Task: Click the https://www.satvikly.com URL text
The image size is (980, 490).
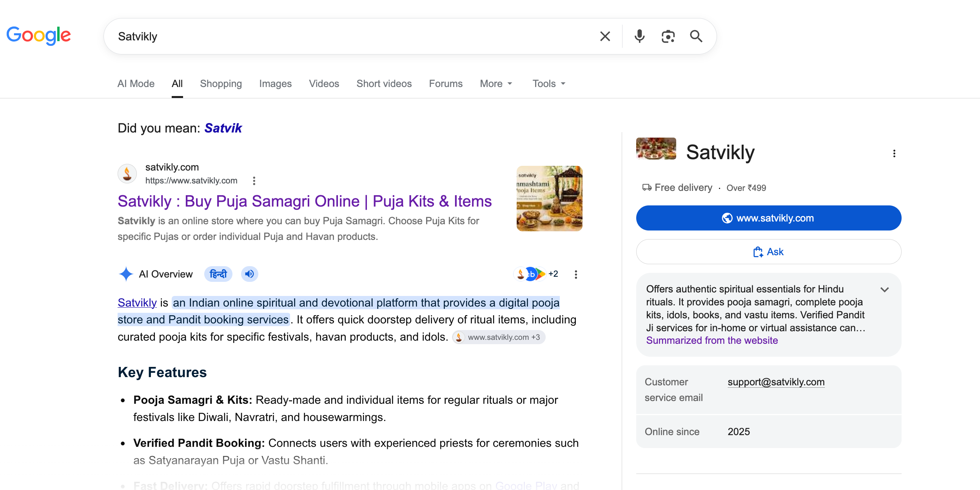Action: (191, 180)
